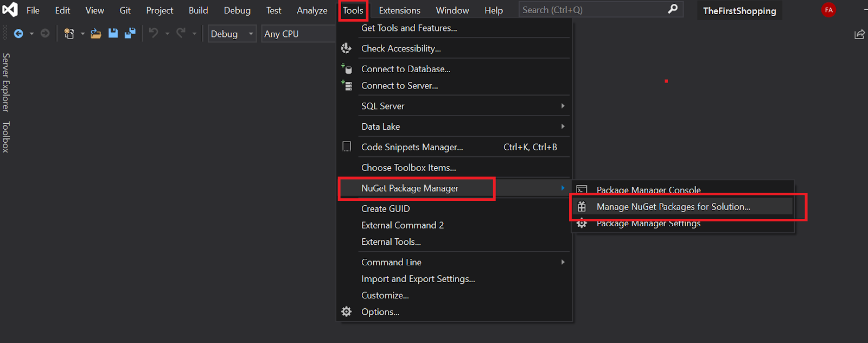The width and height of the screenshot is (868, 343).
Task: Open the Debug menu
Action: [x=237, y=10]
